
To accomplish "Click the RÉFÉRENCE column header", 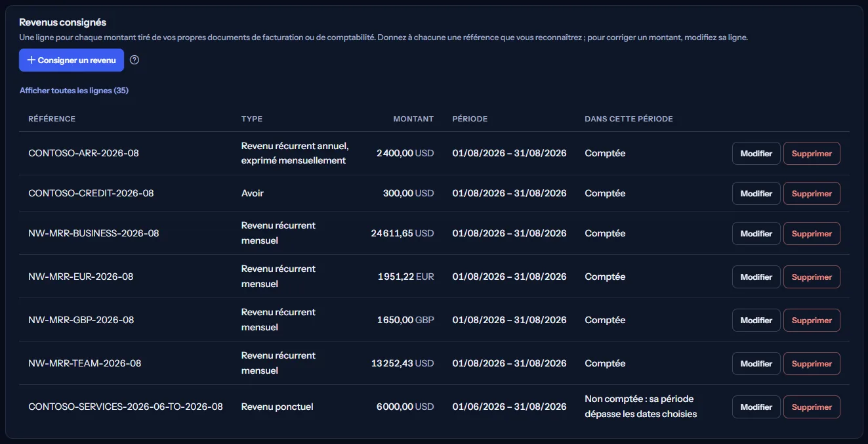I will [x=52, y=119].
